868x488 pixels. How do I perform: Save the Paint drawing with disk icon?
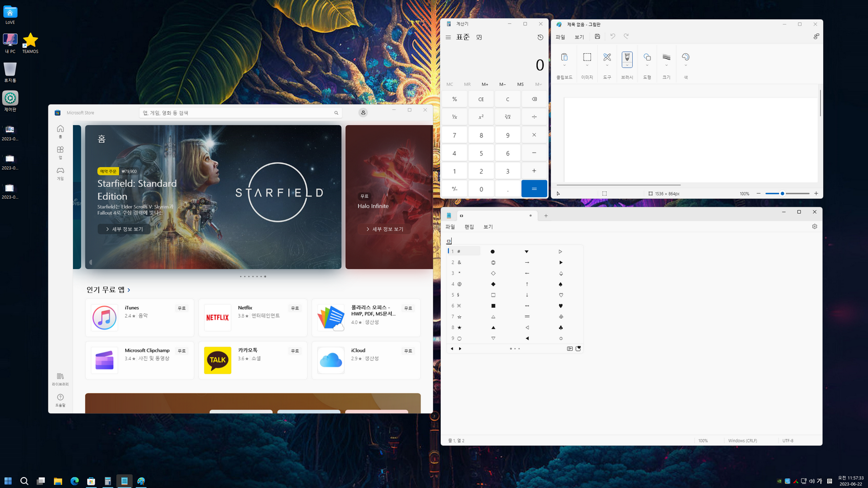[597, 36]
